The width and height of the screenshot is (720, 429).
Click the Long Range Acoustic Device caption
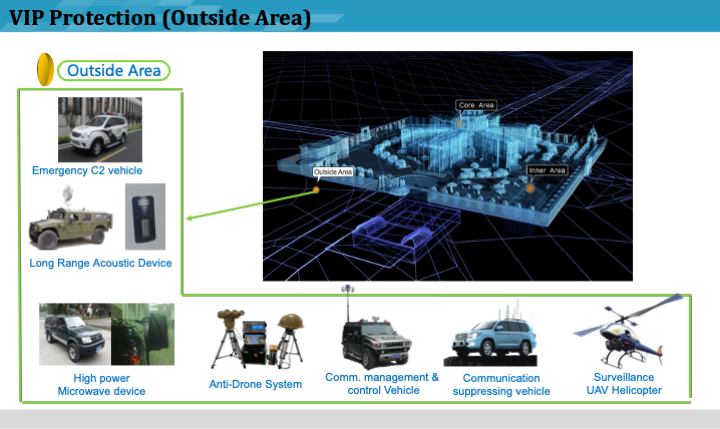(x=100, y=263)
